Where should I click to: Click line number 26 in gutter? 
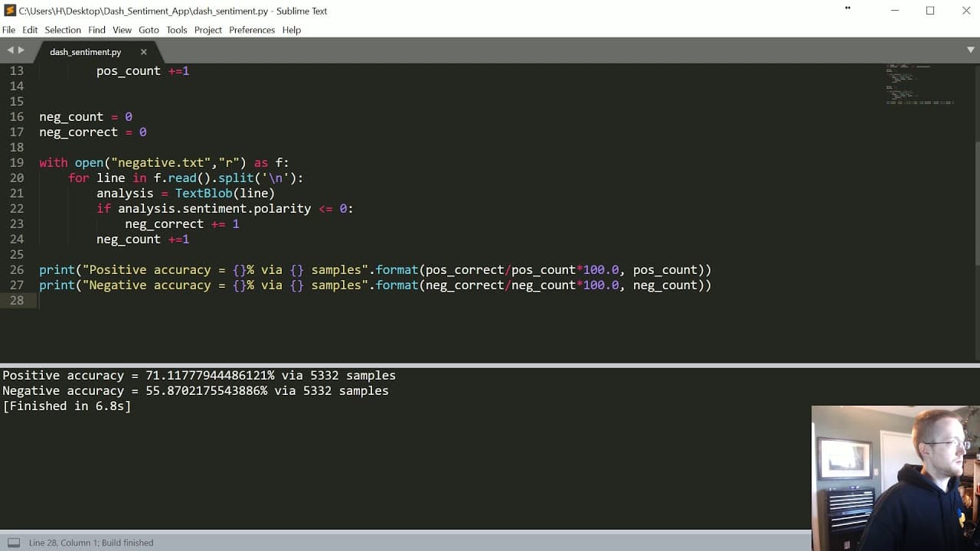point(17,269)
